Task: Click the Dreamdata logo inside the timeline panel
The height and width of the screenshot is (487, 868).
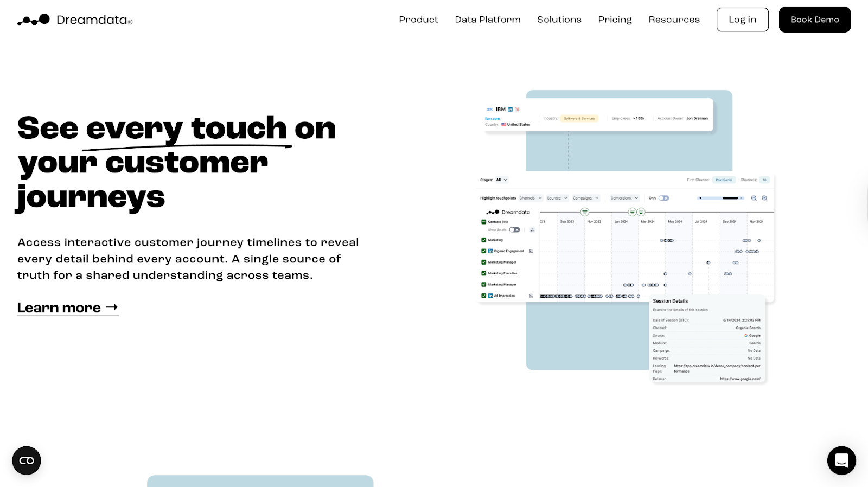Action: [508, 212]
